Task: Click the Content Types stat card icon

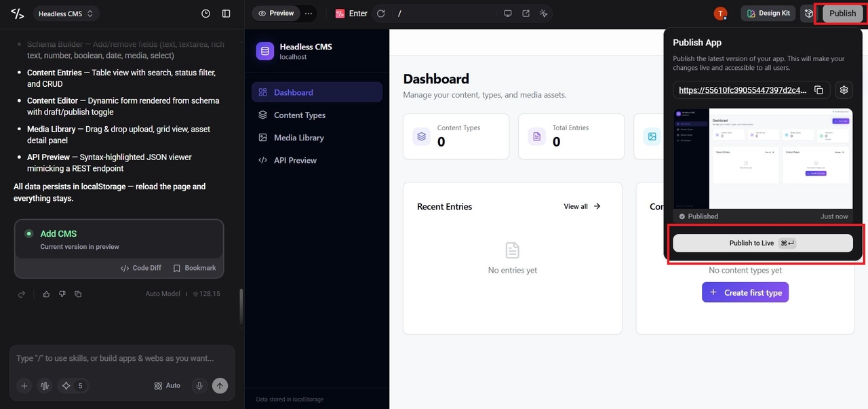Action: 422,136
